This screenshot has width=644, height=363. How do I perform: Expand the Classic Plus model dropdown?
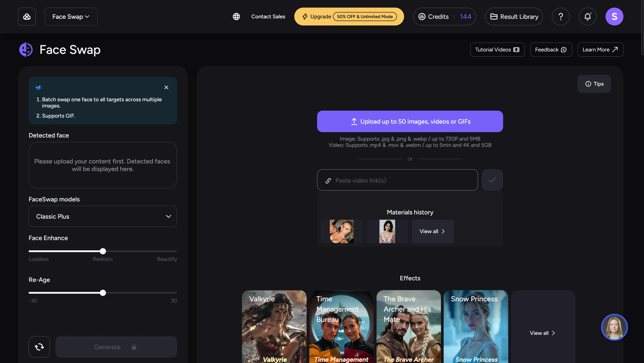(103, 216)
